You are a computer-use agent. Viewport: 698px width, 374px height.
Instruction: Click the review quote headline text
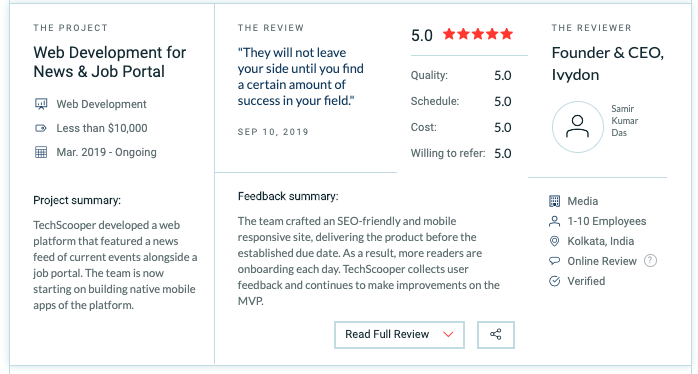(x=300, y=77)
